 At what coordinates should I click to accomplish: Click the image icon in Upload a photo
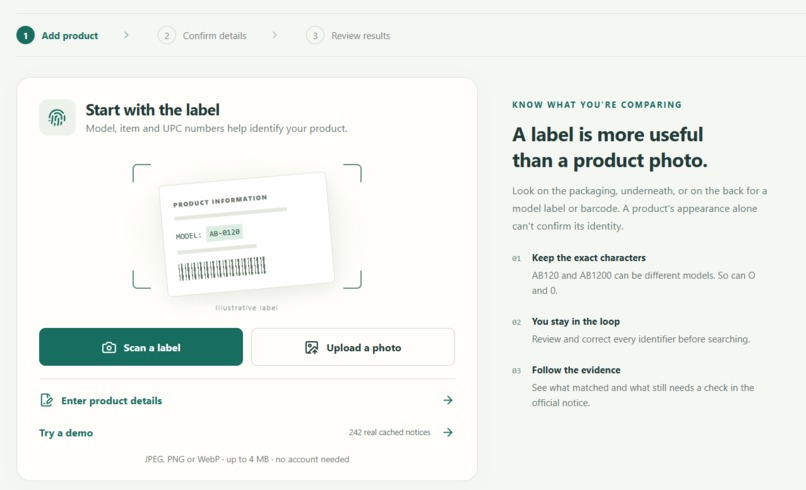pos(312,348)
